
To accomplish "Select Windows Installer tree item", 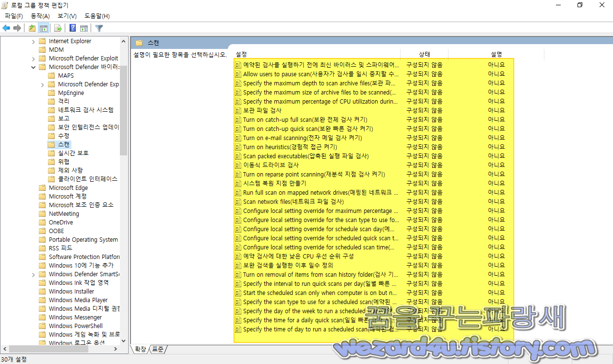I will pos(71,292).
